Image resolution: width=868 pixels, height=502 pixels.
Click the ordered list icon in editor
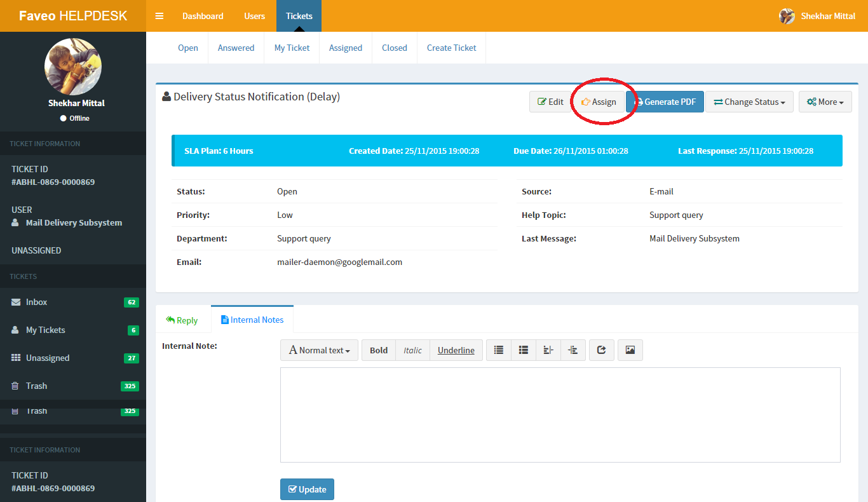(524, 350)
